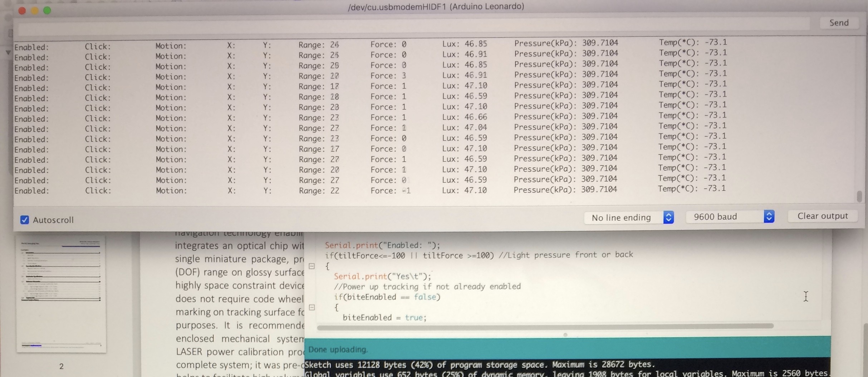The height and width of the screenshot is (377, 868).
Task: Click the 'Lux: 47.04' output value
Action: click(465, 128)
